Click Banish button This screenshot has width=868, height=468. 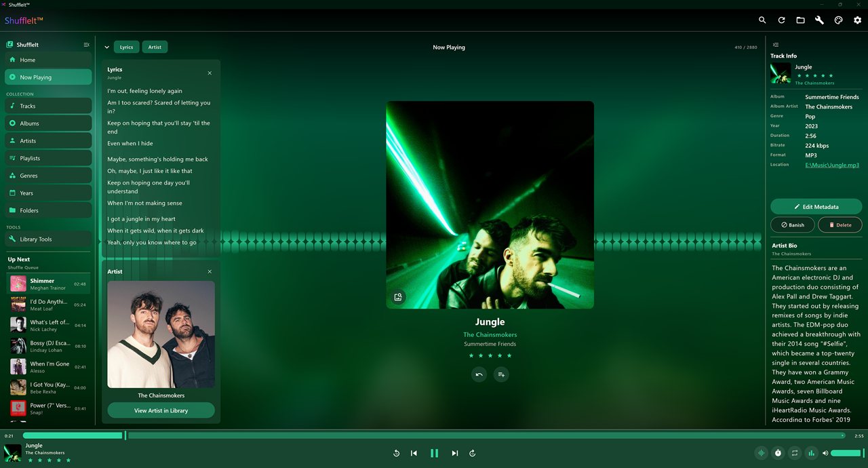[792, 225]
